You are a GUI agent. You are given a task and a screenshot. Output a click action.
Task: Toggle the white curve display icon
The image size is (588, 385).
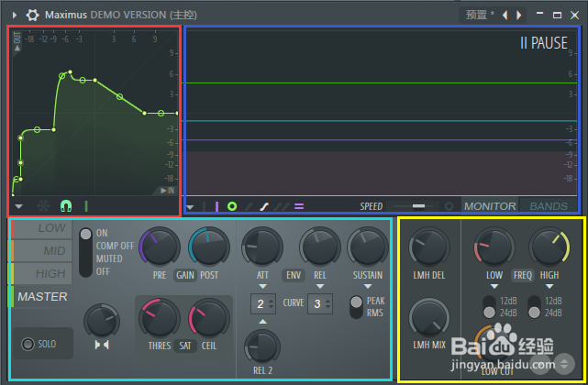pos(264,206)
